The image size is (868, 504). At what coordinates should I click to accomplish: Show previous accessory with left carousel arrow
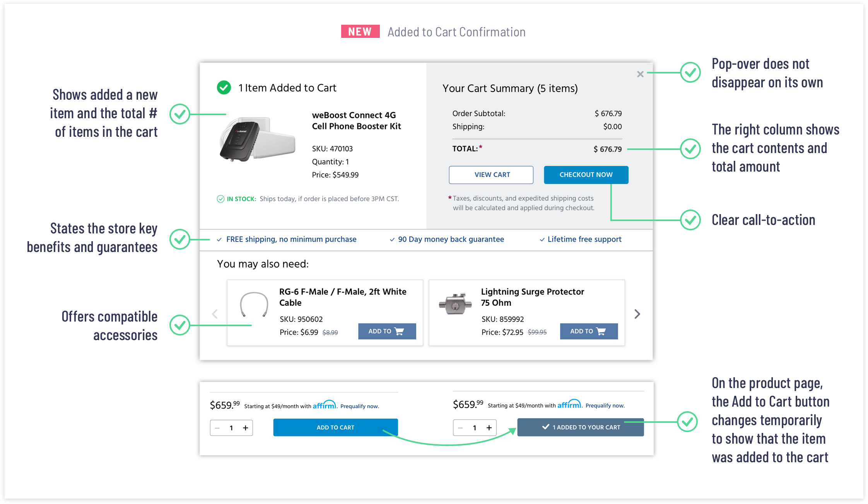click(215, 314)
